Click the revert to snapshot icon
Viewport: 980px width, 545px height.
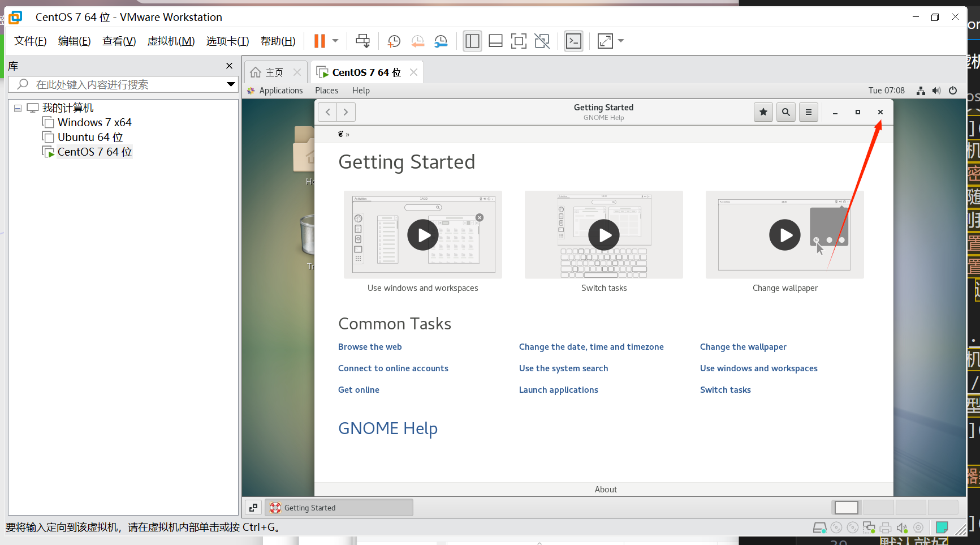tap(417, 41)
